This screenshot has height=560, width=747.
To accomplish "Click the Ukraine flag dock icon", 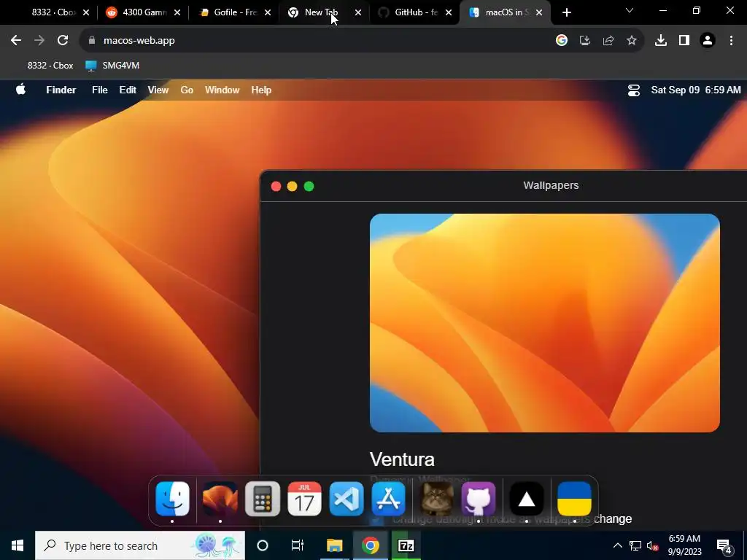I will click(574, 499).
